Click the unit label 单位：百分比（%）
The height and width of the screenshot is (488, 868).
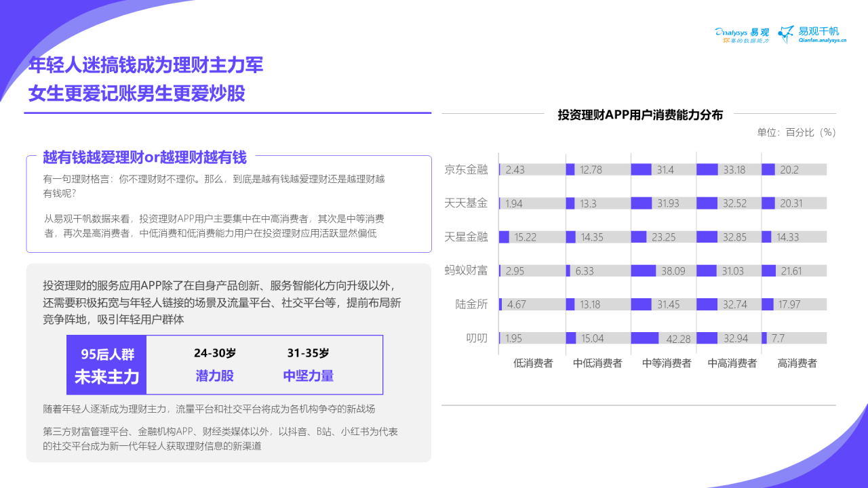(796, 132)
